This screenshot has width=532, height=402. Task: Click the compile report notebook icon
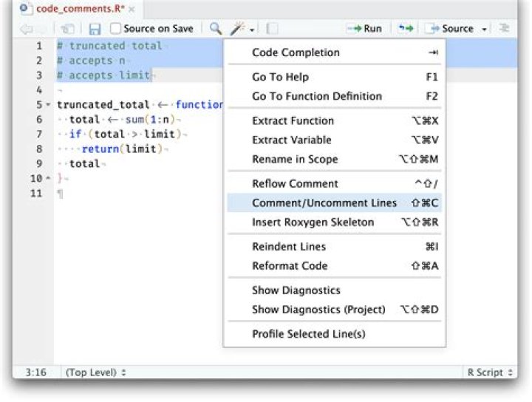pos(272,29)
